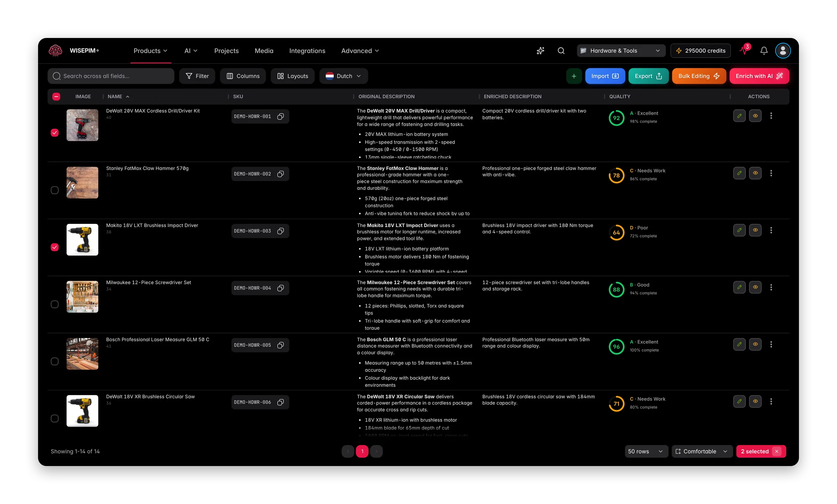Open more actions for Milwaukee Screwdriver Set

click(771, 287)
